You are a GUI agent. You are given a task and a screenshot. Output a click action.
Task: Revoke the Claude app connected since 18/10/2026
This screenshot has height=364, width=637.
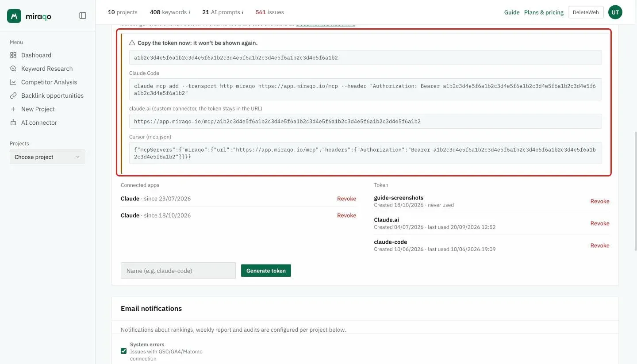(346, 215)
